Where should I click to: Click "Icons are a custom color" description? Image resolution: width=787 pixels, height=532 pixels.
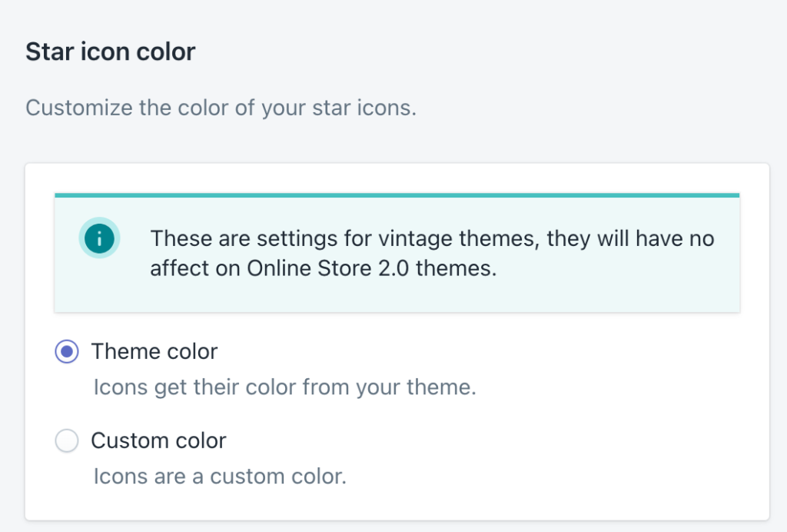coord(220,477)
